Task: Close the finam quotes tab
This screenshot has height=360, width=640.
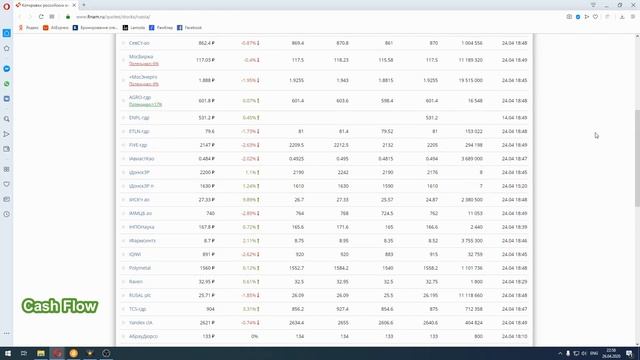Action: [x=74, y=5]
